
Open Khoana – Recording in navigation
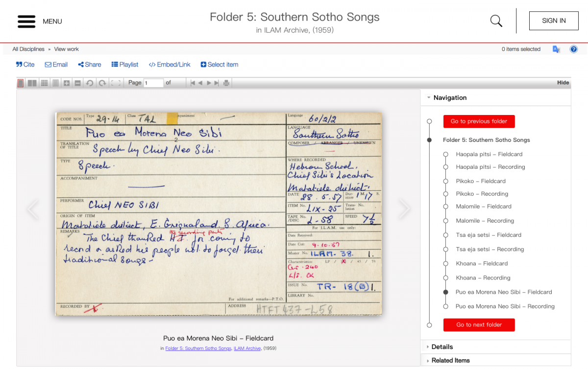[483, 278]
